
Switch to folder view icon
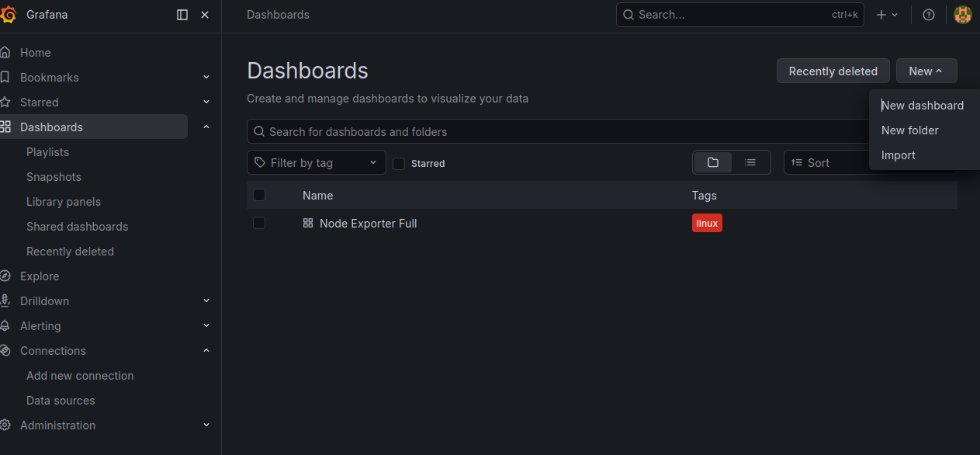713,162
